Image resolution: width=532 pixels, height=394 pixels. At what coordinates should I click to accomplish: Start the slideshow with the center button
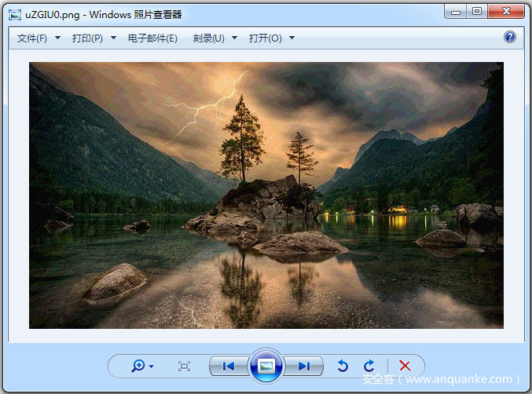(266, 366)
